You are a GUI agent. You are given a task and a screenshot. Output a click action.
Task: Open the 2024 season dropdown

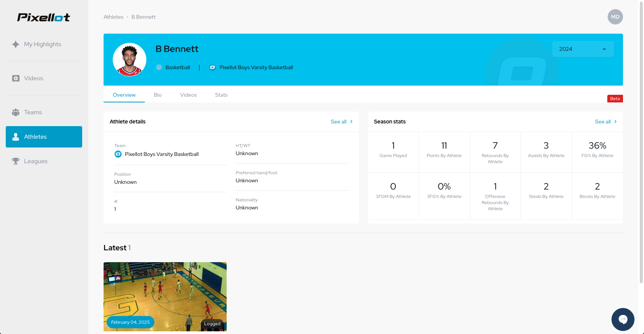pos(583,49)
